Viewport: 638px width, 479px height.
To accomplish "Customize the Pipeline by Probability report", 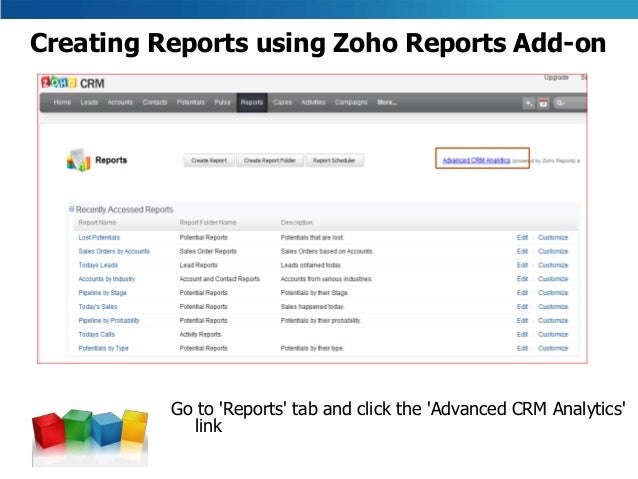I will (553, 320).
